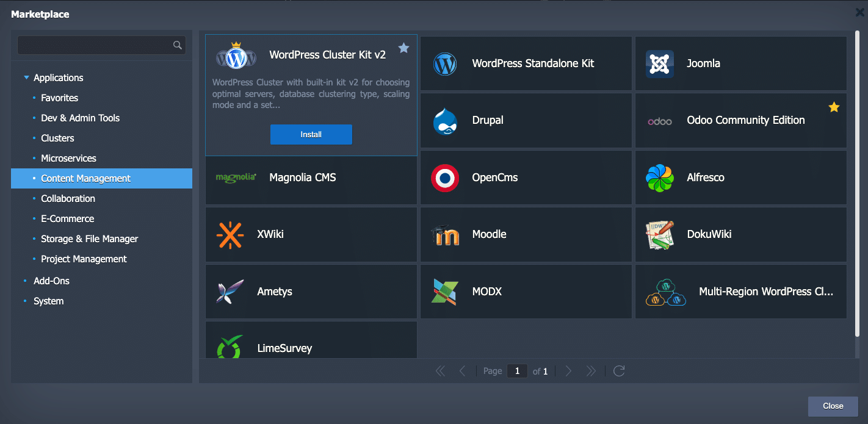Select the DokuWiki application title
868x424 pixels.
pos(709,235)
